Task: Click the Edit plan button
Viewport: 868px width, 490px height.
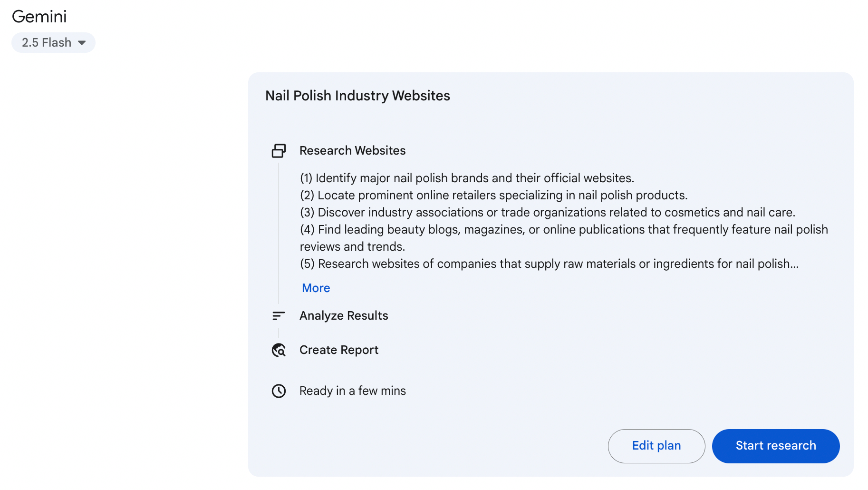Action: (656, 446)
